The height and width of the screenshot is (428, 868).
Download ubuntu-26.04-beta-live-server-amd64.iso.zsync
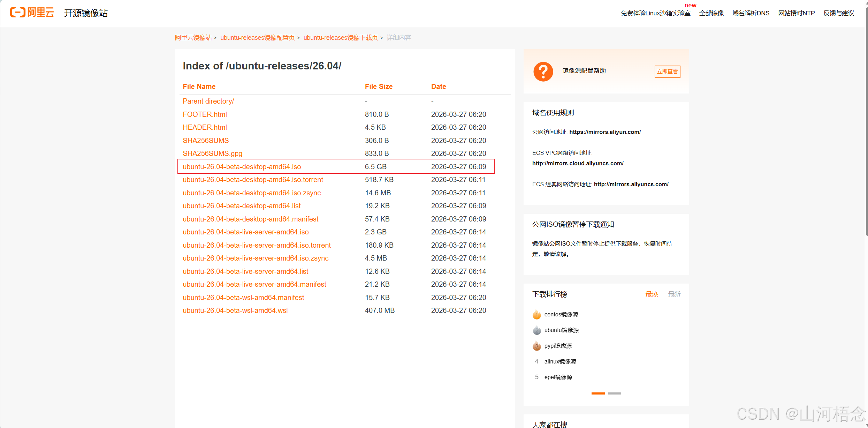click(x=256, y=258)
